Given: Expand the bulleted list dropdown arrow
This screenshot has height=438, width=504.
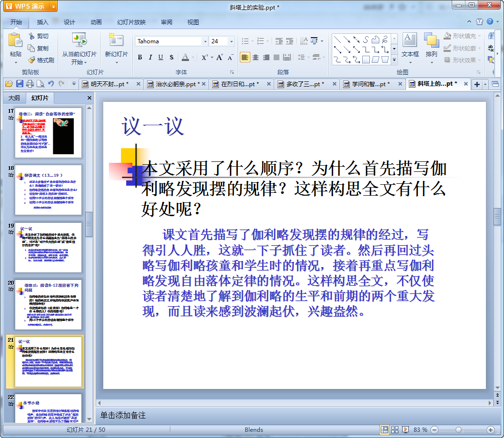Looking at the screenshot, I should pos(252,41).
